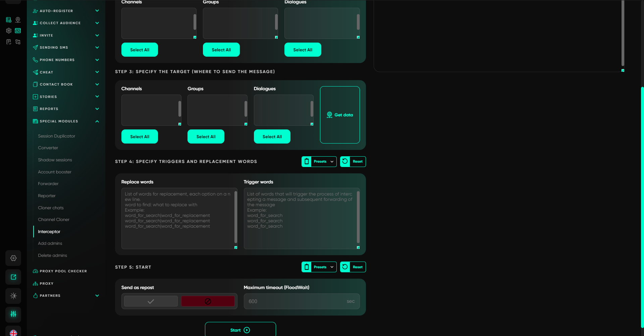Expand the Auto-Register menu chevron
This screenshot has height=336, width=644.
[97, 11]
